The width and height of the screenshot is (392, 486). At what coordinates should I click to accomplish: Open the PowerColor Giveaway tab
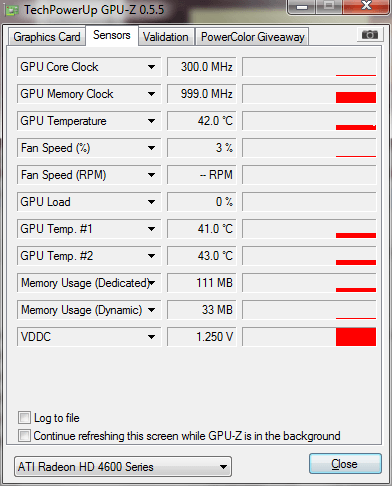[253, 37]
